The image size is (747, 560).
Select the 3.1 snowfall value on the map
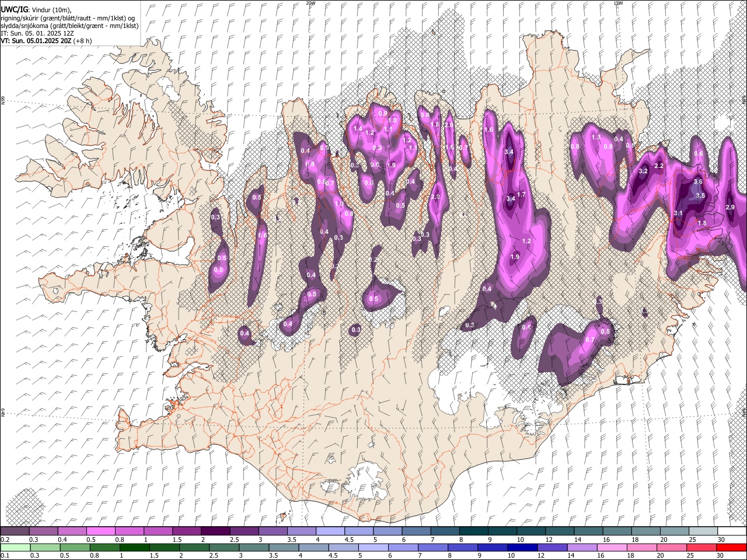click(678, 213)
